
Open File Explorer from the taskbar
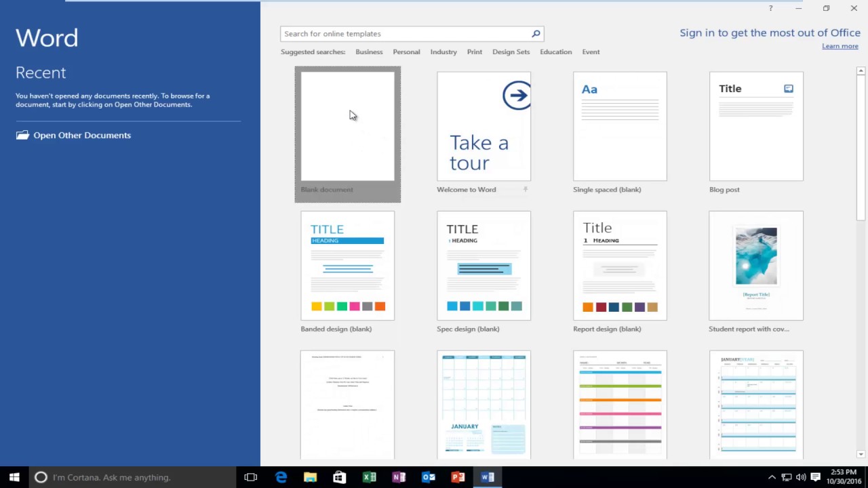click(310, 477)
